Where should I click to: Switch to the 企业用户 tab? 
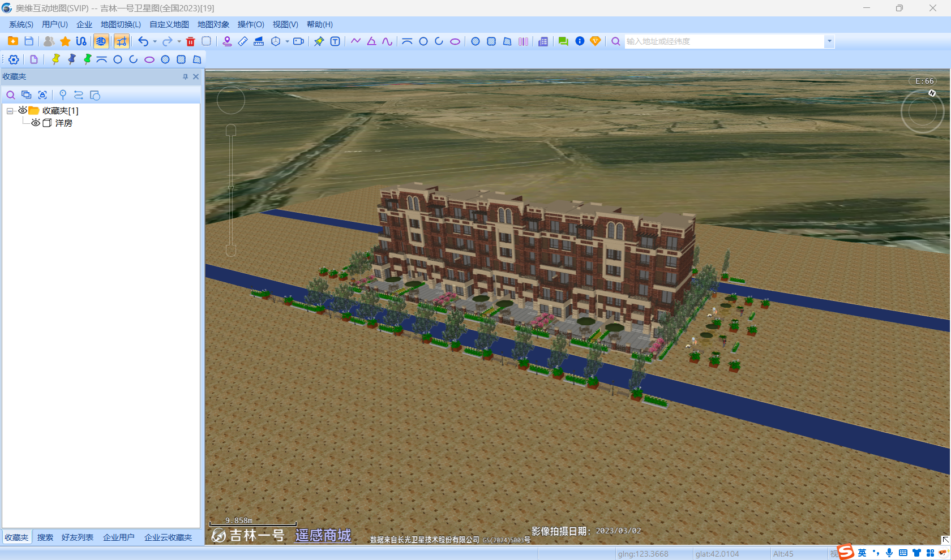click(x=119, y=537)
